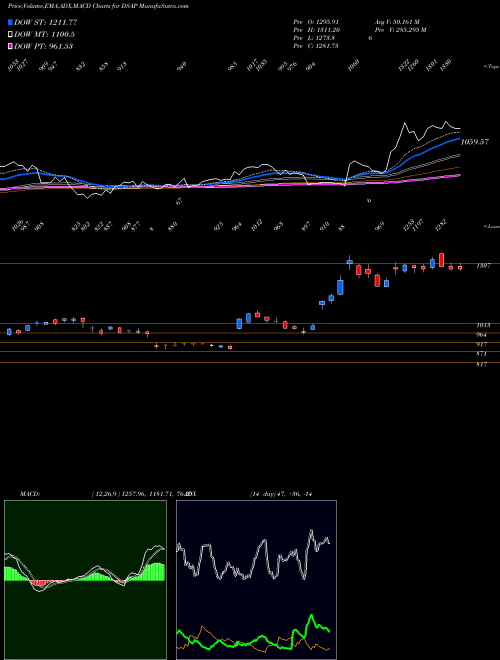500x660 pixels.
Task: Click the Avg V: 50.161 M value
Action: 397,22
